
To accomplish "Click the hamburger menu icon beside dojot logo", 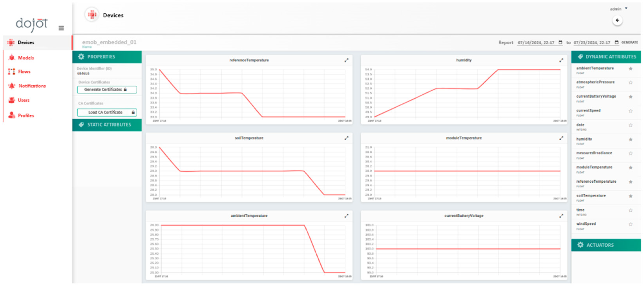I will pyautogui.click(x=61, y=28).
